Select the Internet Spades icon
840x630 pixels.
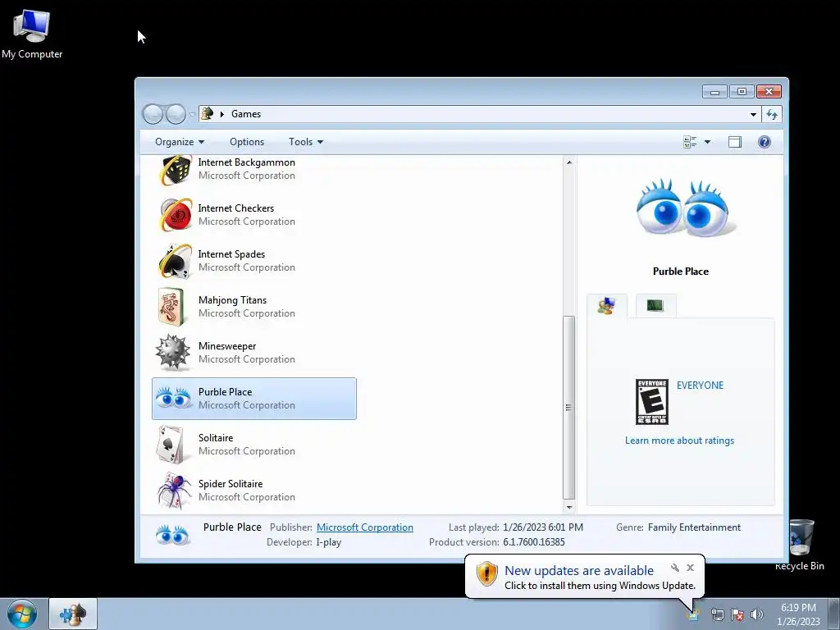pyautogui.click(x=175, y=261)
